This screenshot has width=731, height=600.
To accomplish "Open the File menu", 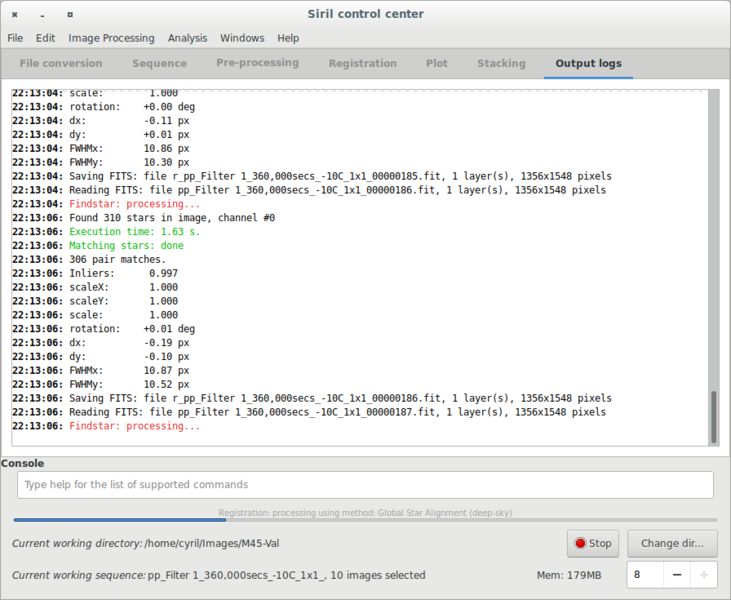I will 15,38.
